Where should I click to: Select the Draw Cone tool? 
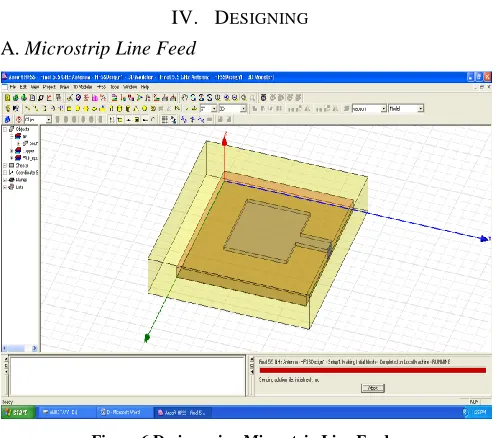(136, 109)
